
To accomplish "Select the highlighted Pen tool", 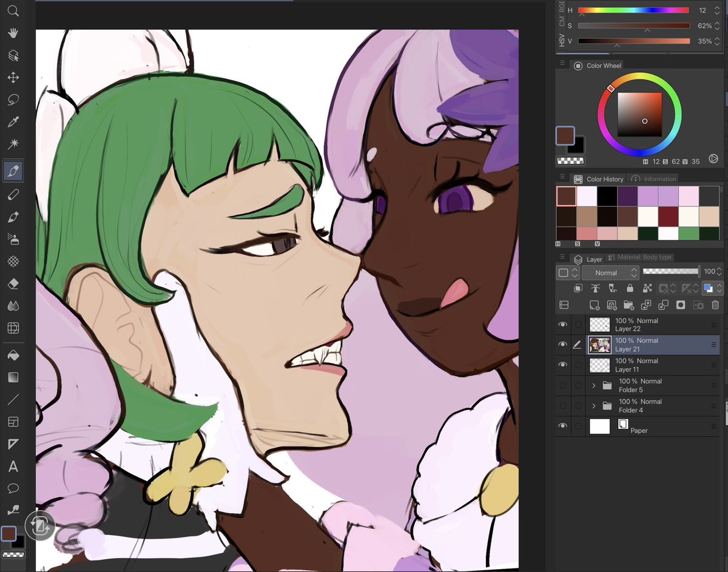I will (13, 172).
